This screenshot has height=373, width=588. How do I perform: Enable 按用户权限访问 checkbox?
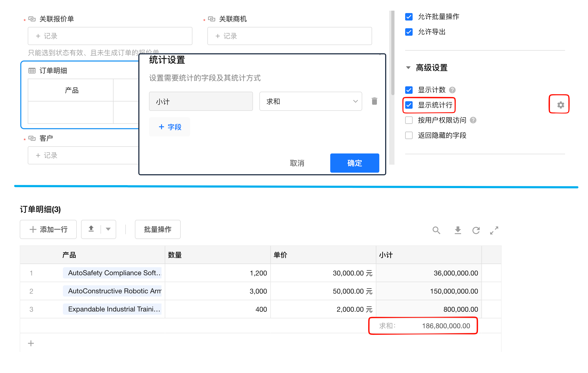coord(409,120)
